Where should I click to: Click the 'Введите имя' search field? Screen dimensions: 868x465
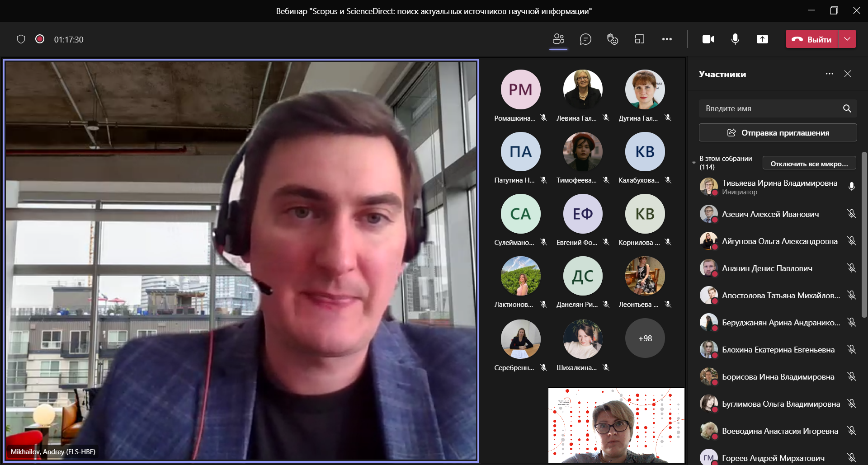[x=769, y=108]
